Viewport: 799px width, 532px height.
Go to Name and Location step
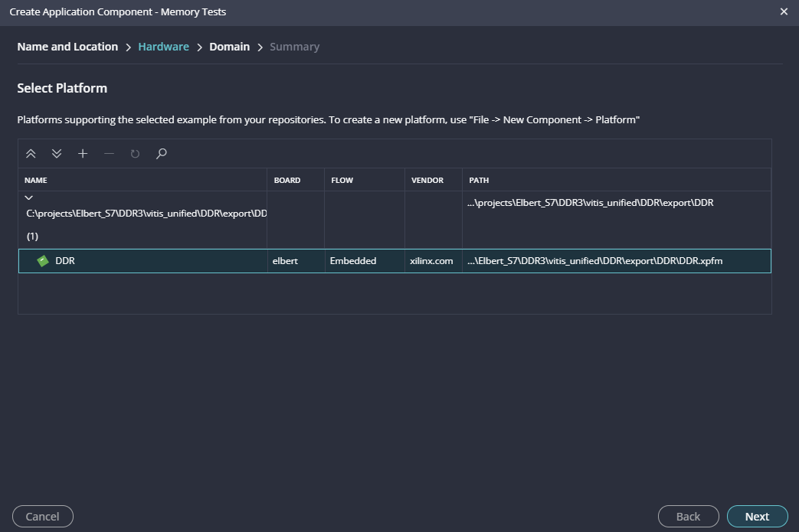(67, 47)
